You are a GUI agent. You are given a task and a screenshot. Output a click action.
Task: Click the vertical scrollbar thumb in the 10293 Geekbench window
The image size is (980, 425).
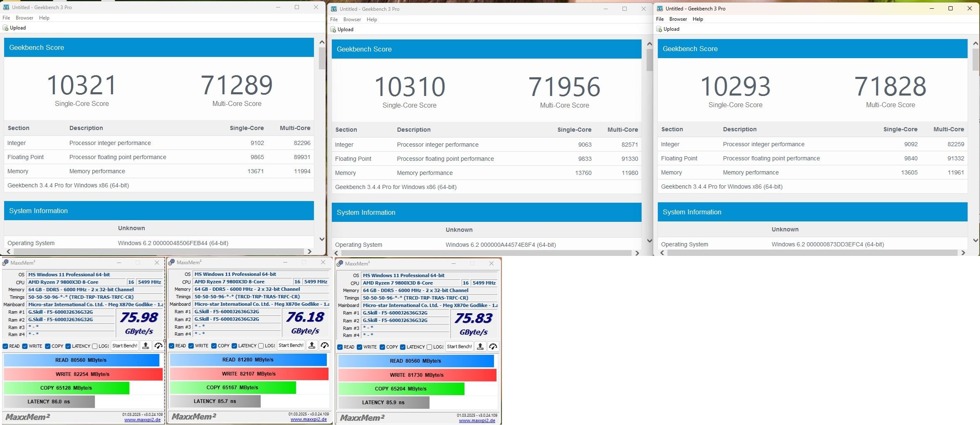tap(975, 59)
